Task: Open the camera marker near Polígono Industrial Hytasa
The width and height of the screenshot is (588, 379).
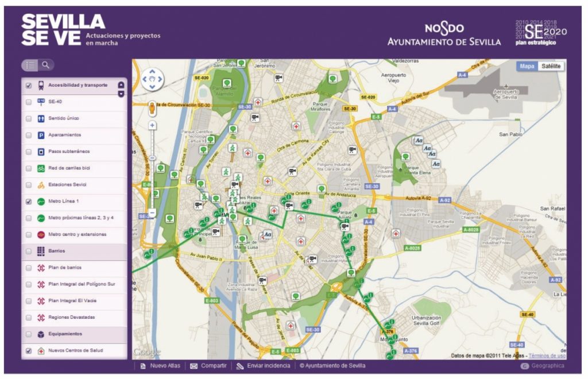Action: click(x=312, y=258)
